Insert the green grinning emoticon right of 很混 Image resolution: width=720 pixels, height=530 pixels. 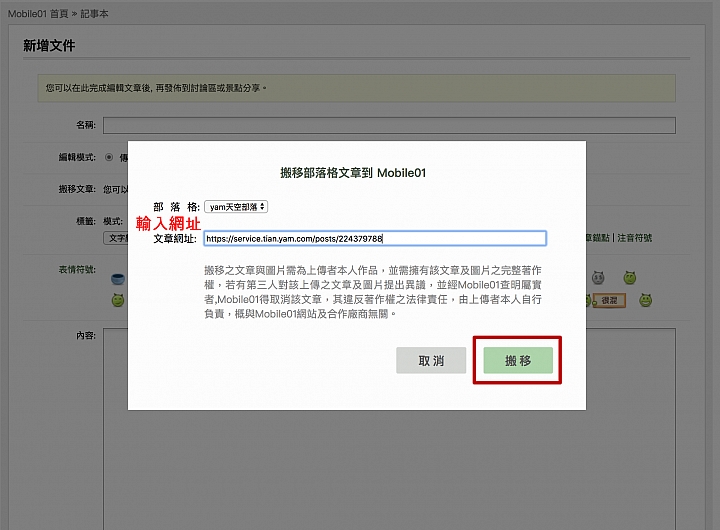pos(645,300)
